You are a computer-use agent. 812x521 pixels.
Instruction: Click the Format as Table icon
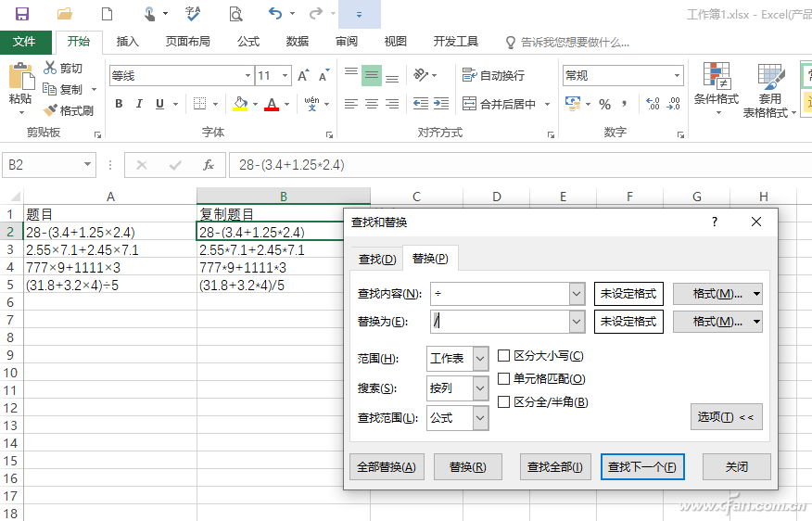pos(771,77)
